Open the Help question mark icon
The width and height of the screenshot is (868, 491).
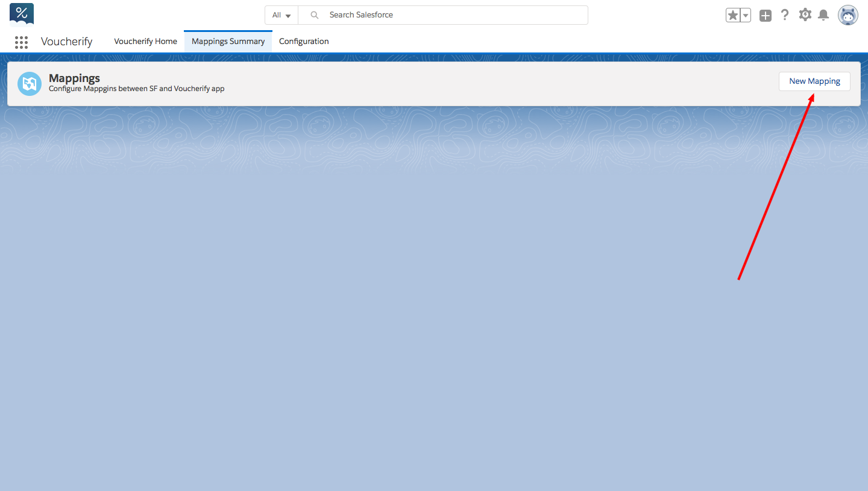tap(785, 15)
